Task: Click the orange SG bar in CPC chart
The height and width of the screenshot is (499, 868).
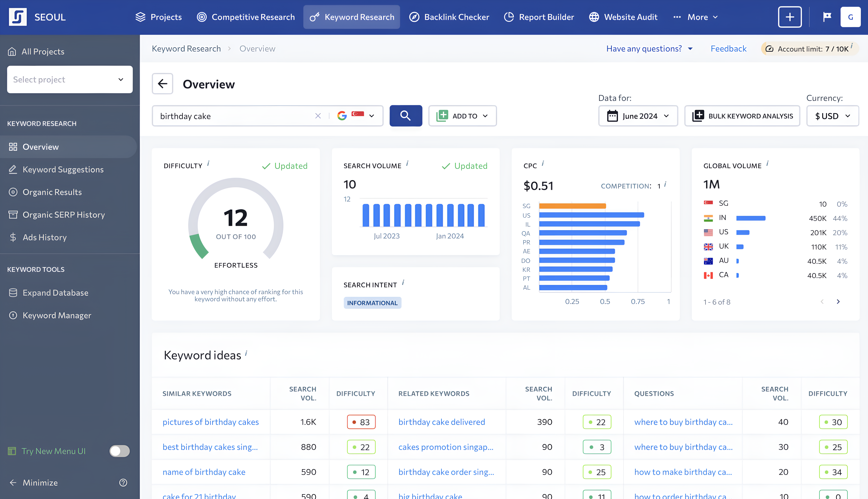Action: click(573, 206)
